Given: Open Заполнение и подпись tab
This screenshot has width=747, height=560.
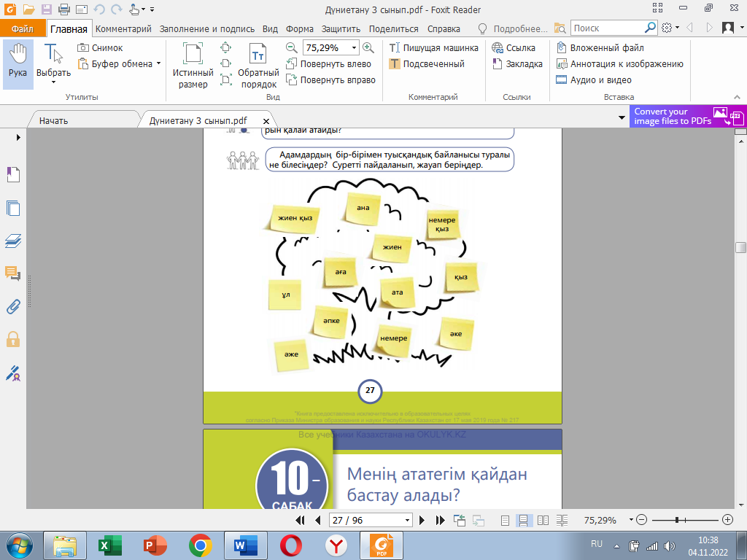Looking at the screenshot, I should pos(206,28).
